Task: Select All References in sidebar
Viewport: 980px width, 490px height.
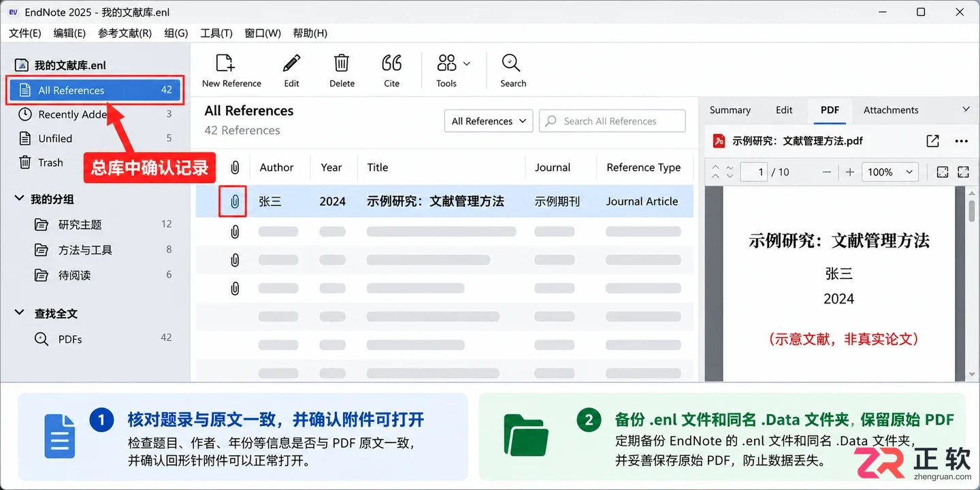Action: click(x=95, y=90)
